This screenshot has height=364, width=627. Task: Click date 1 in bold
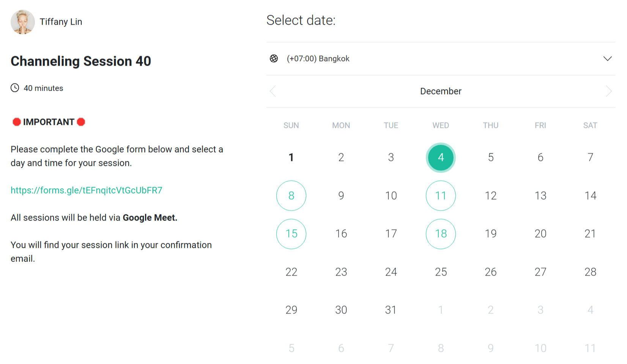point(291,158)
